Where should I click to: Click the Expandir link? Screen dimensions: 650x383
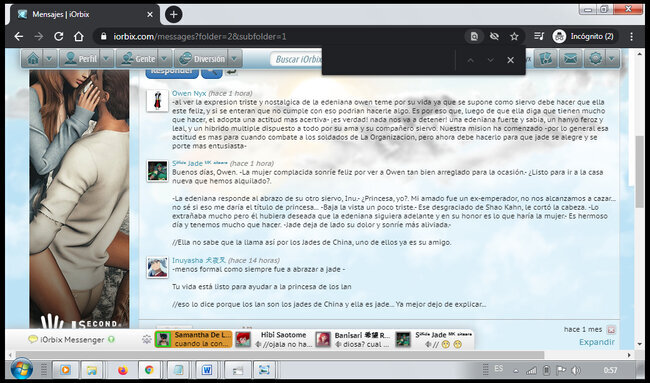point(597,342)
